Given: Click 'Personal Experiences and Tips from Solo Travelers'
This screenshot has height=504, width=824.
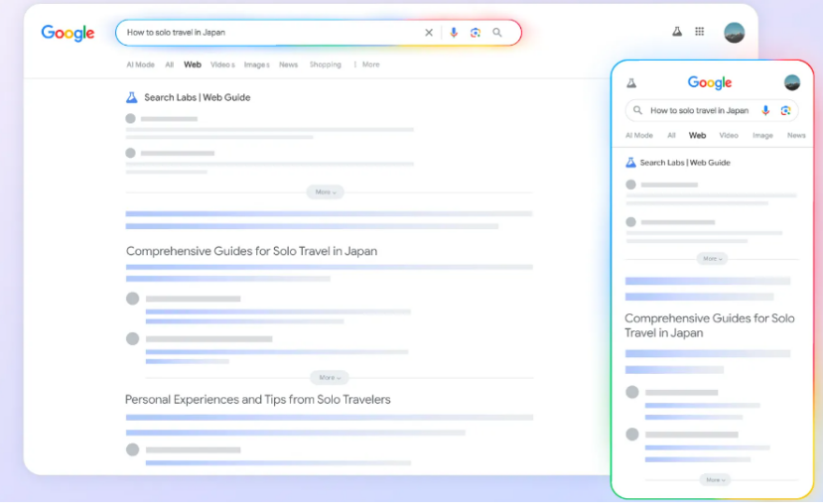Looking at the screenshot, I should click(257, 400).
